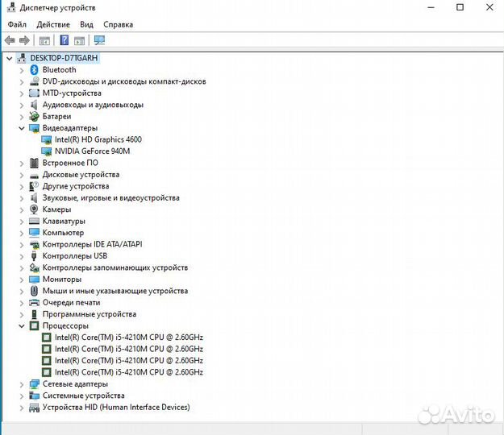Image resolution: width=504 pixels, height=435 pixels.
Task: Expand the Мониторы category
Action: [x=22, y=280]
